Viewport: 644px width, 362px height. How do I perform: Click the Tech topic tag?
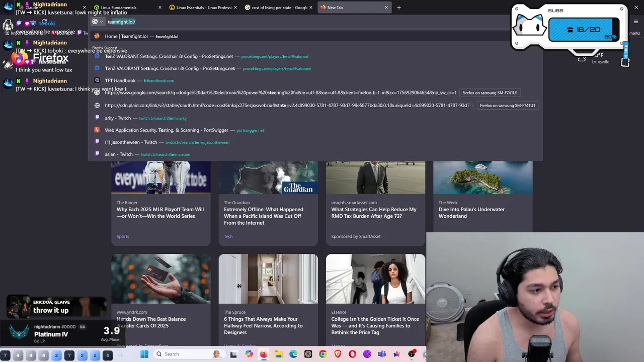(228, 236)
